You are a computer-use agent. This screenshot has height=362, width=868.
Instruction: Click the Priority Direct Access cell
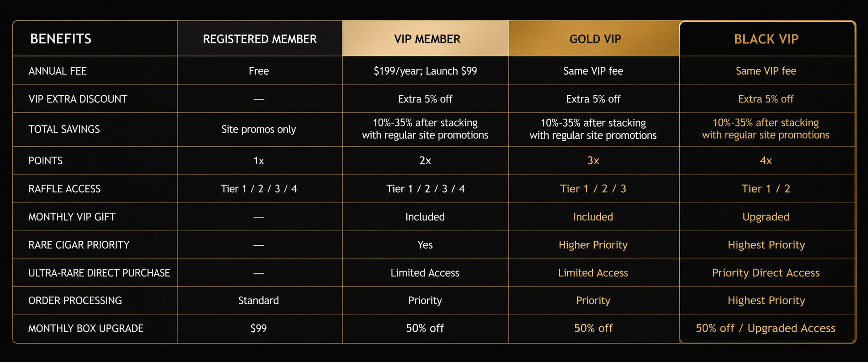[x=766, y=273]
